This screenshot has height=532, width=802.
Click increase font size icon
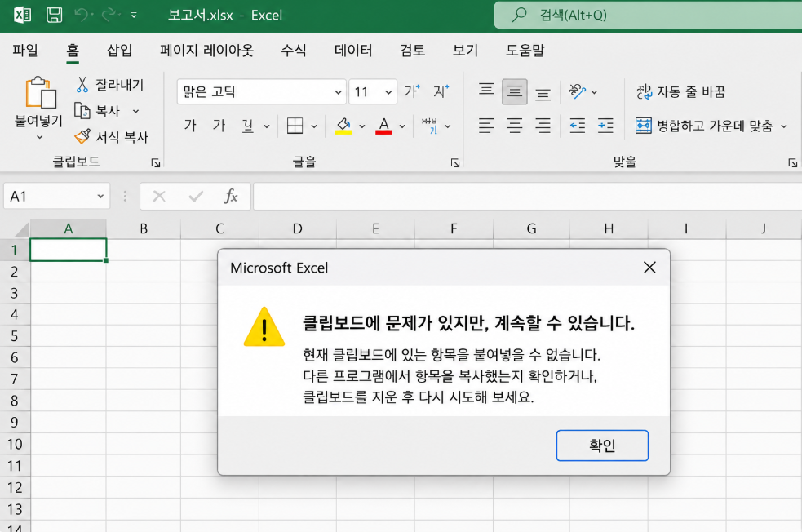(412, 91)
